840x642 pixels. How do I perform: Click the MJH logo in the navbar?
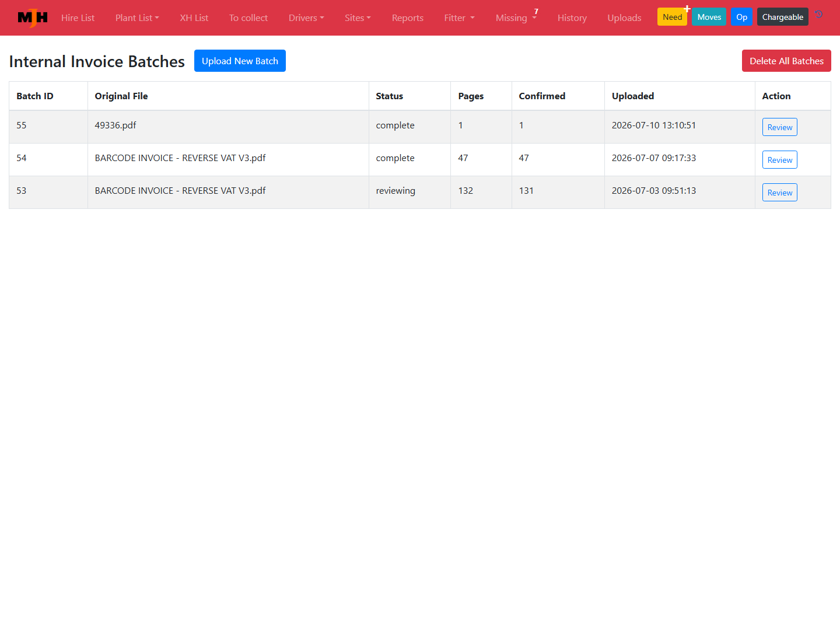coord(33,18)
